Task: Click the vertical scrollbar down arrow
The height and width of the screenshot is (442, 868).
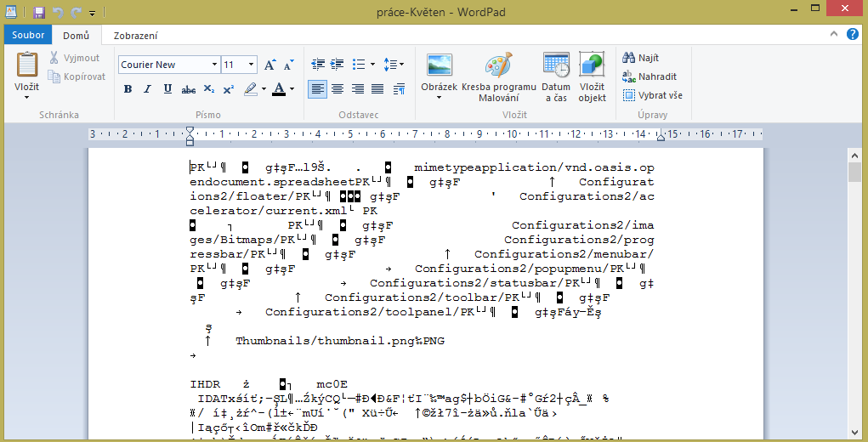Action: [x=854, y=434]
